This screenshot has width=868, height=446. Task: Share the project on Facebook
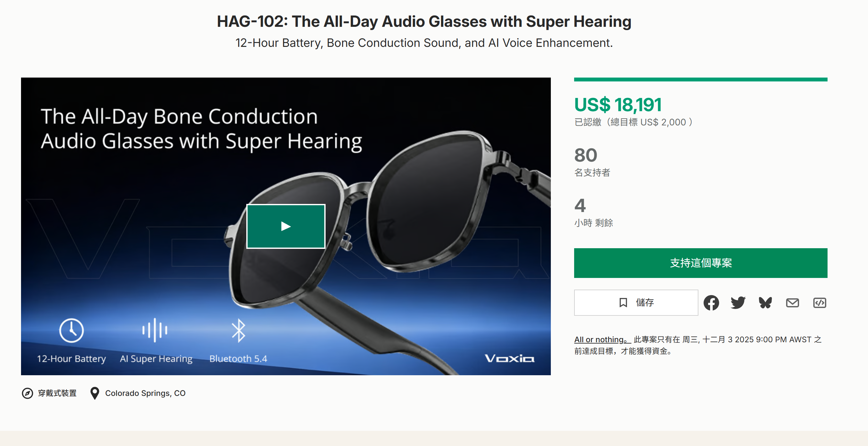pyautogui.click(x=711, y=303)
